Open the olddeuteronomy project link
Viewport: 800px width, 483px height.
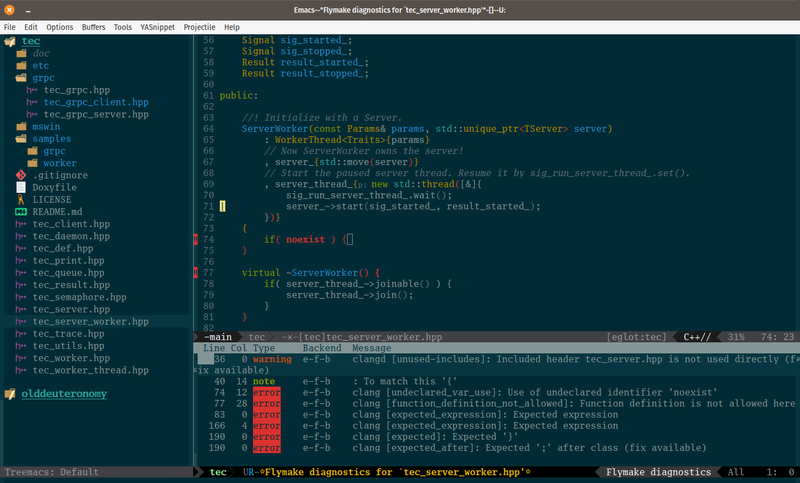point(64,394)
